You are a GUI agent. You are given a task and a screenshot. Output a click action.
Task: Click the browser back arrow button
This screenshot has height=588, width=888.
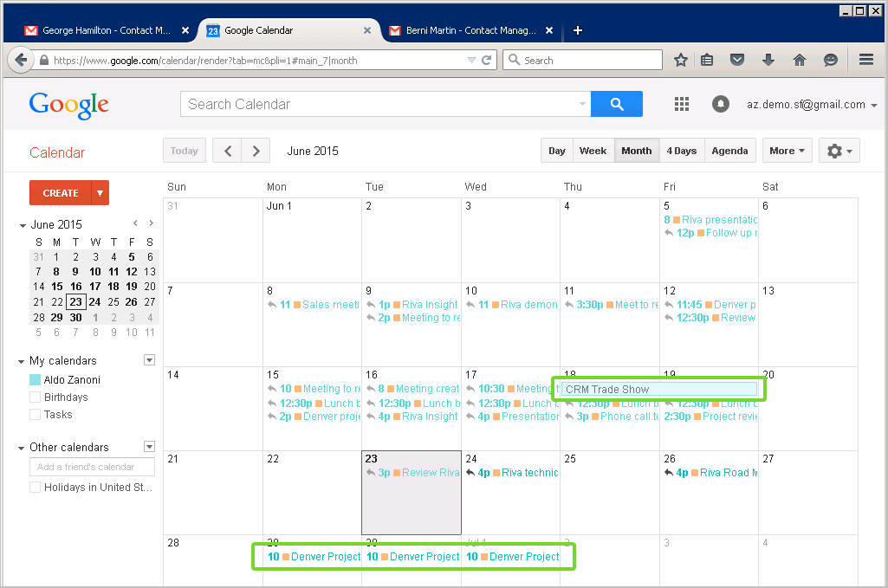pos(21,60)
